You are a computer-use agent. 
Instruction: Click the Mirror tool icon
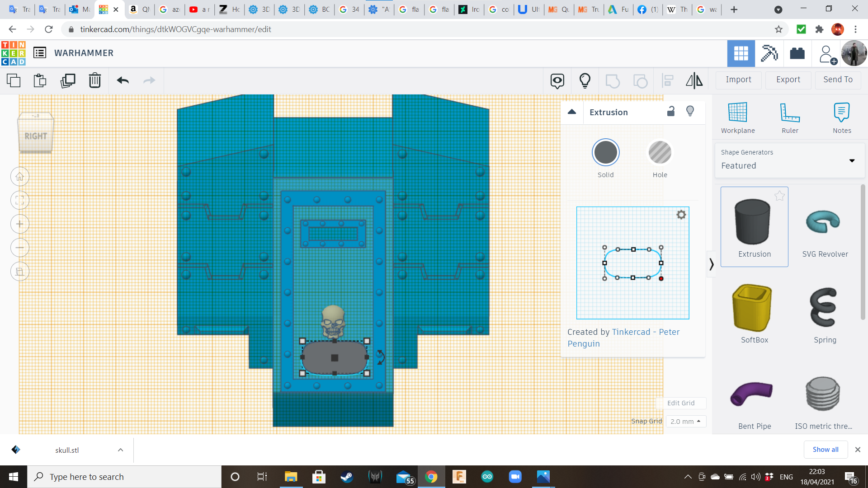coord(694,80)
